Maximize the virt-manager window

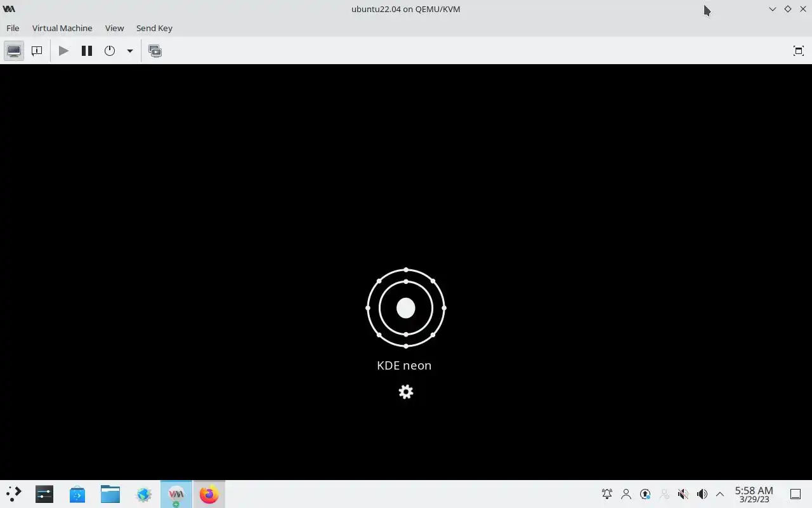787,9
